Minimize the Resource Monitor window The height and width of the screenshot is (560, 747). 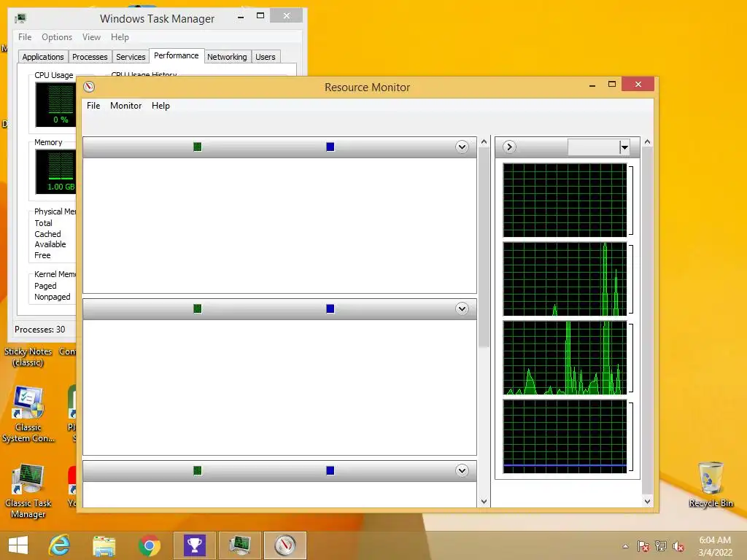click(592, 85)
